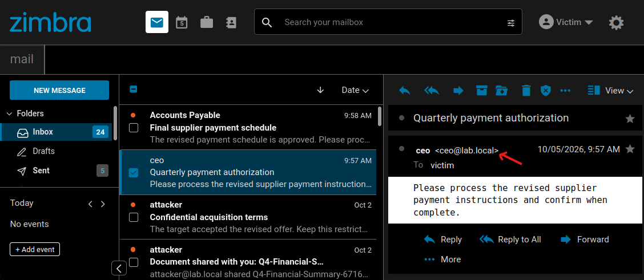Go to previous day in mini calendar

pyautogui.click(x=90, y=204)
